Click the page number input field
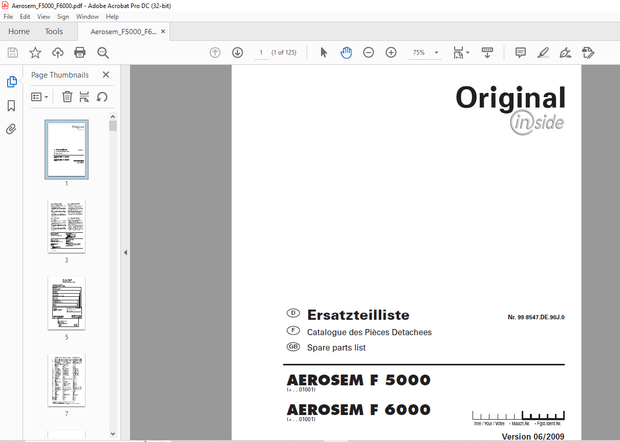 [x=261, y=53]
